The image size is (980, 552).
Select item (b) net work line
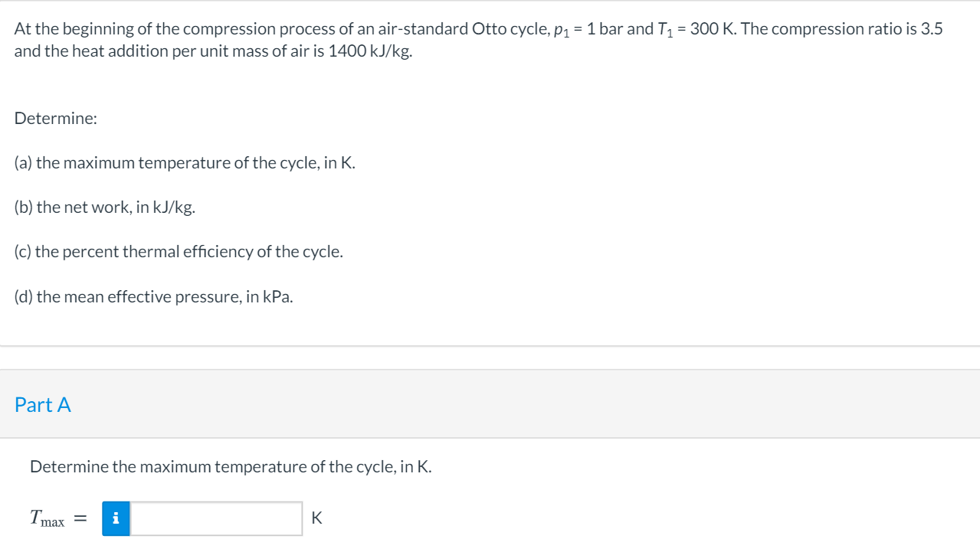tap(104, 207)
